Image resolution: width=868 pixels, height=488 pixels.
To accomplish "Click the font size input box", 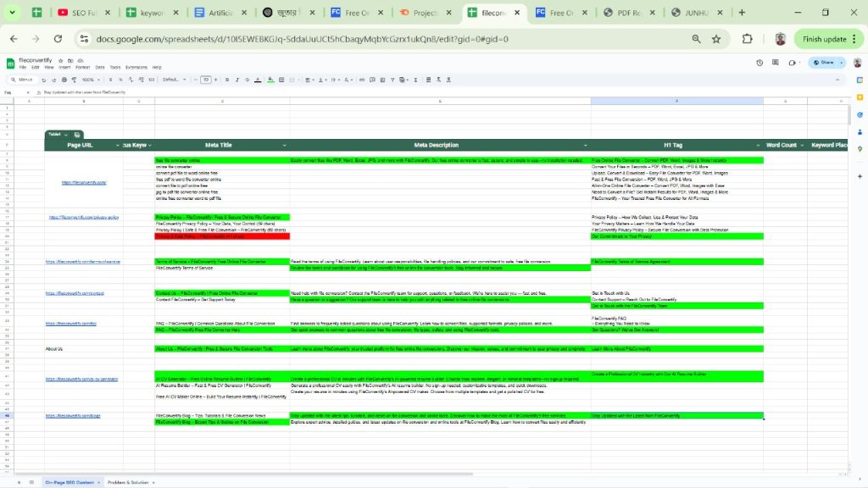I will (x=205, y=80).
